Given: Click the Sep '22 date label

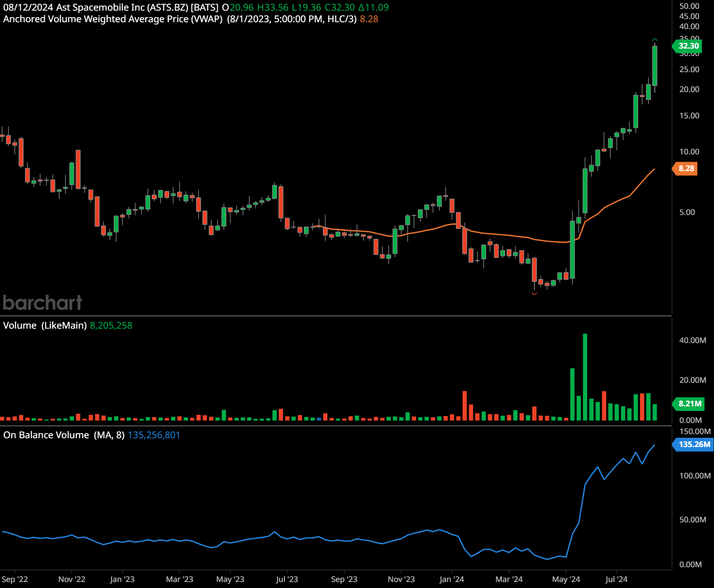Looking at the screenshot, I should coord(15,579).
